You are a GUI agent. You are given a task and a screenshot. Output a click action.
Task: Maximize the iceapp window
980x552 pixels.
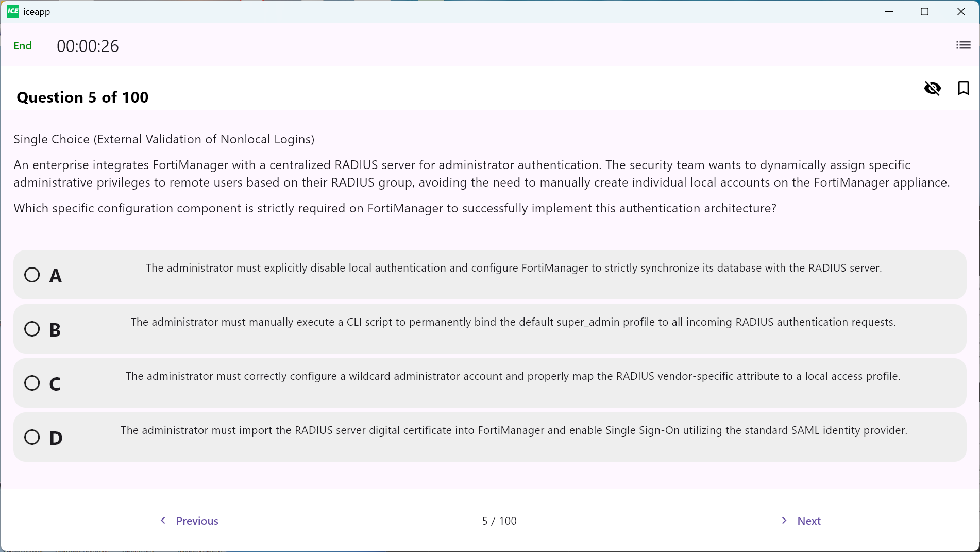pos(924,11)
